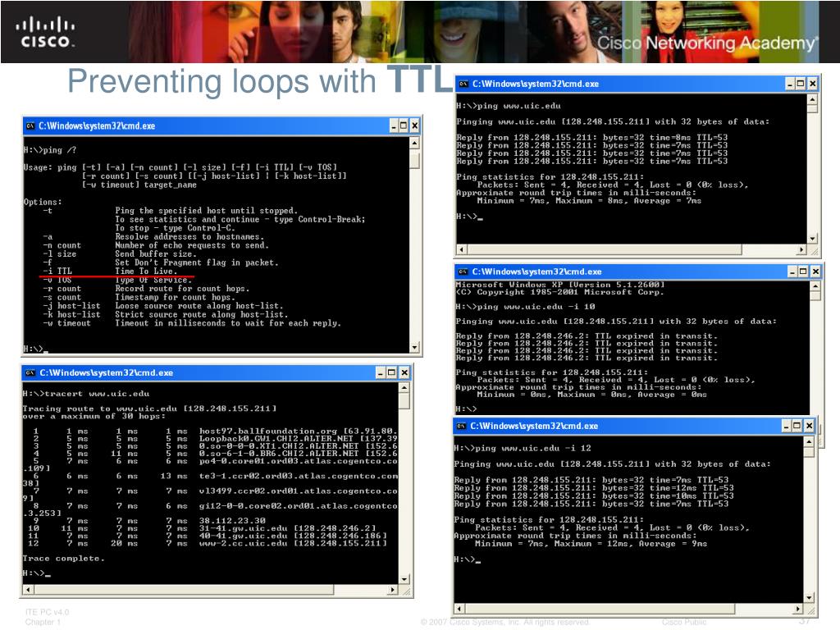Click cmd icon in ping -i 10 window

point(463,272)
